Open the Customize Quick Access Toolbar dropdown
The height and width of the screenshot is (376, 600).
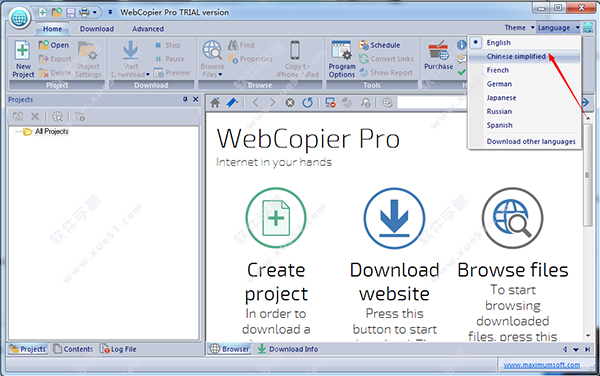(110, 13)
